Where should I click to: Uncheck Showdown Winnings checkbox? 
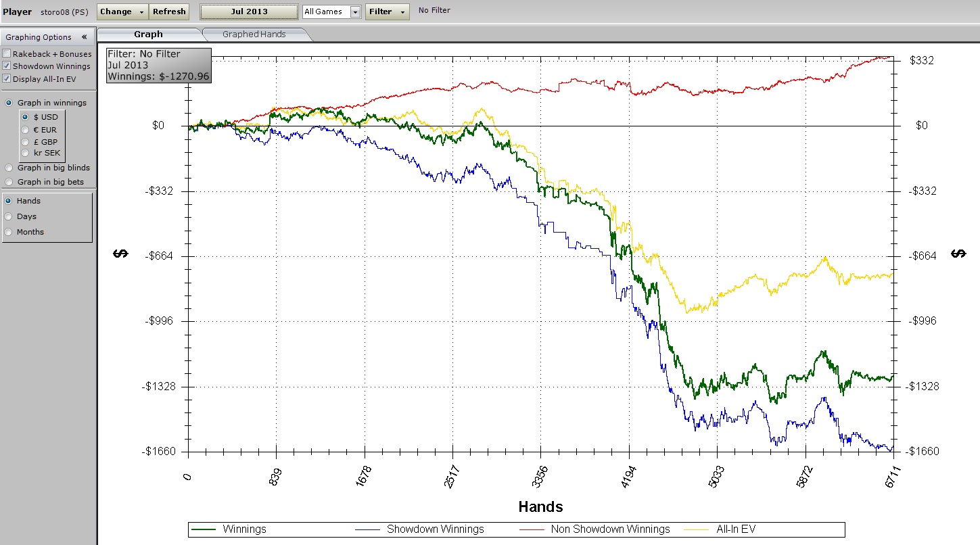coord(7,66)
